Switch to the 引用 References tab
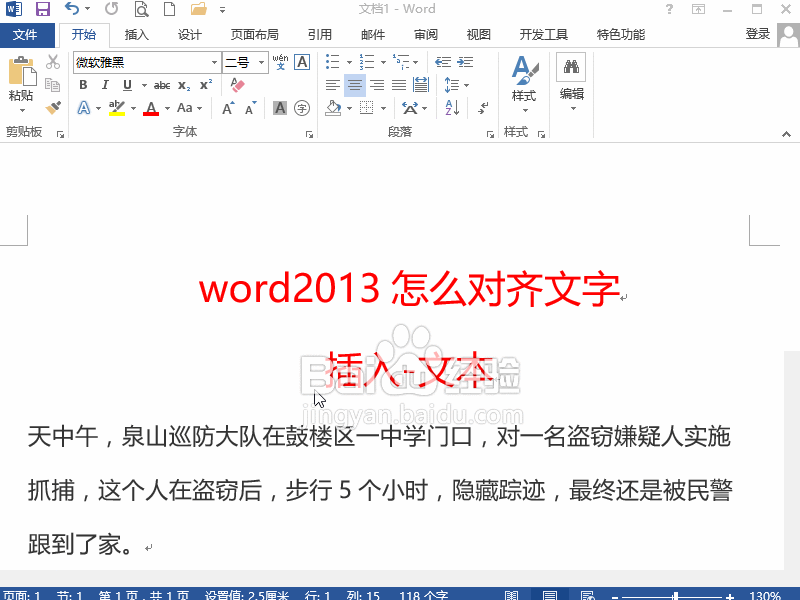The width and height of the screenshot is (800, 600). [x=320, y=35]
